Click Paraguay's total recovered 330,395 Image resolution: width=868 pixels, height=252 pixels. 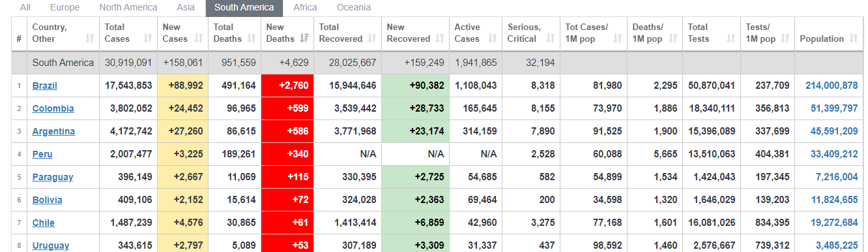360,177
